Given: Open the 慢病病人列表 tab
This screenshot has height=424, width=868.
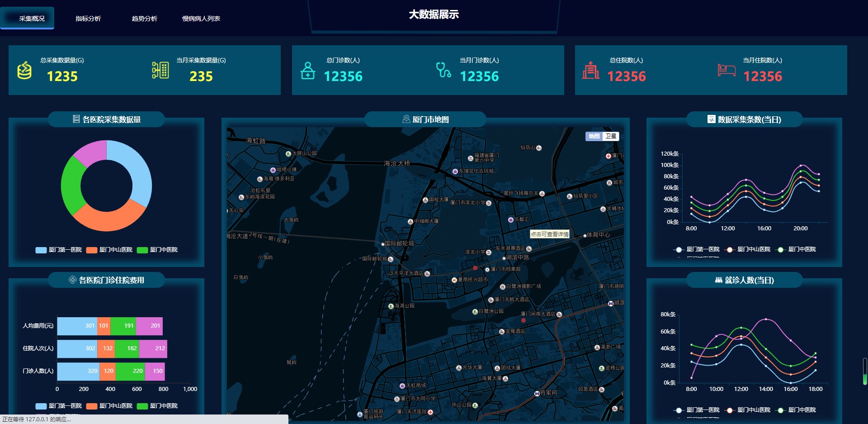Looking at the screenshot, I should (201, 19).
